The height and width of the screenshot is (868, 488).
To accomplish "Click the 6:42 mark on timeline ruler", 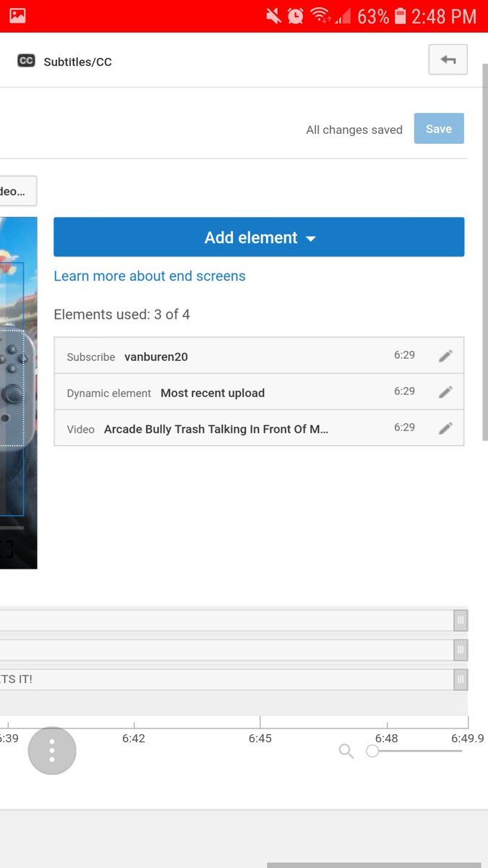I will tap(134, 739).
